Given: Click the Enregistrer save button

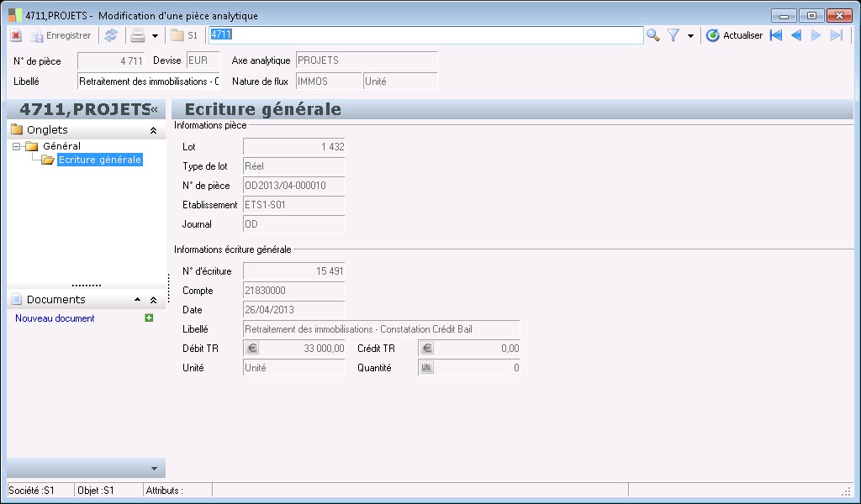Looking at the screenshot, I should [x=61, y=35].
